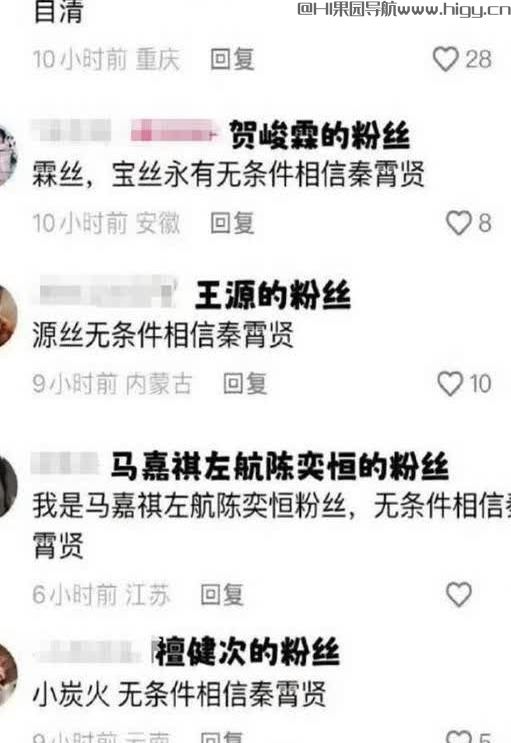Open blurred username above 我是马嘉祺 comment
This screenshot has width=511, height=743.
point(65,464)
